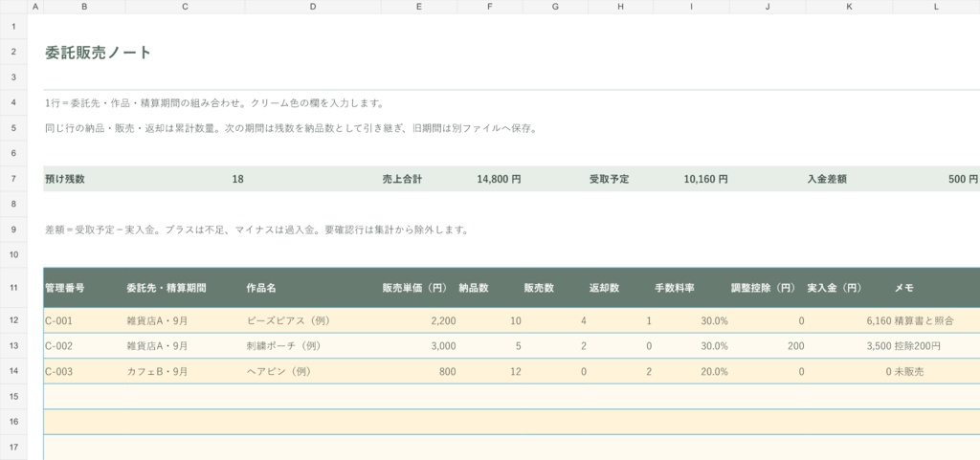Select column header G
This screenshot has width=980, height=460.
click(x=555, y=7)
